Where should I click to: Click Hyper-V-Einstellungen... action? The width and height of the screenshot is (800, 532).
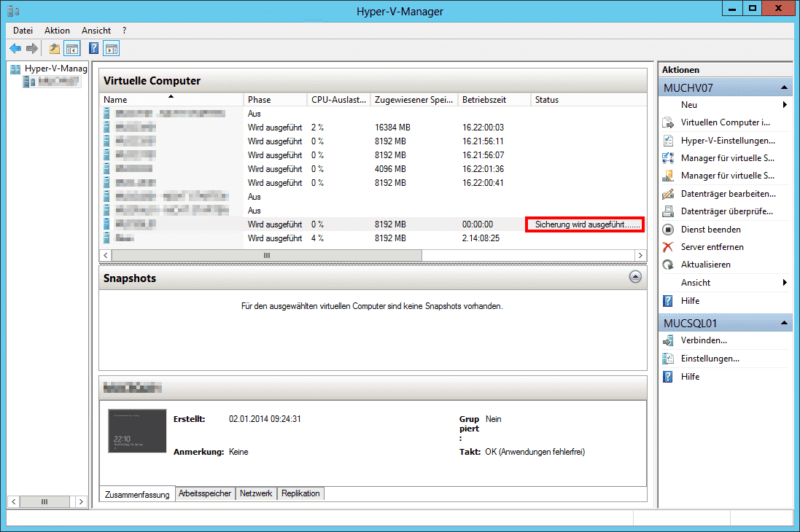click(x=728, y=140)
